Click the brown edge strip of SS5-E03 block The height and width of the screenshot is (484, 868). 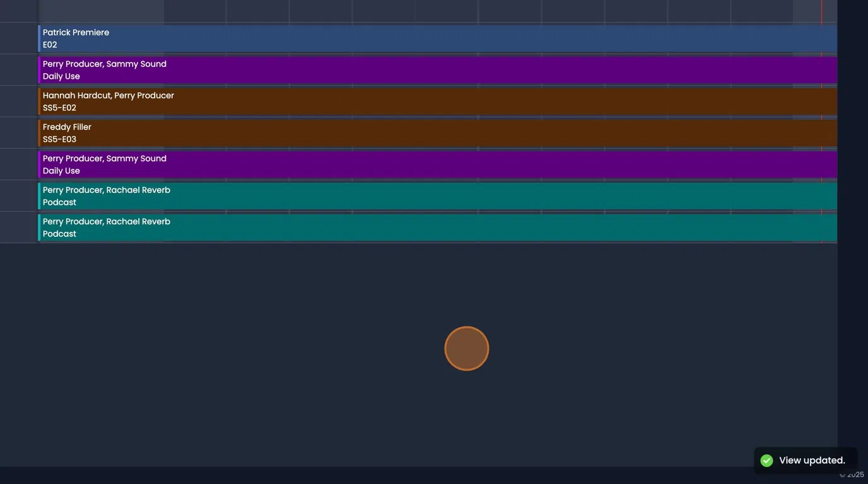(x=38, y=132)
